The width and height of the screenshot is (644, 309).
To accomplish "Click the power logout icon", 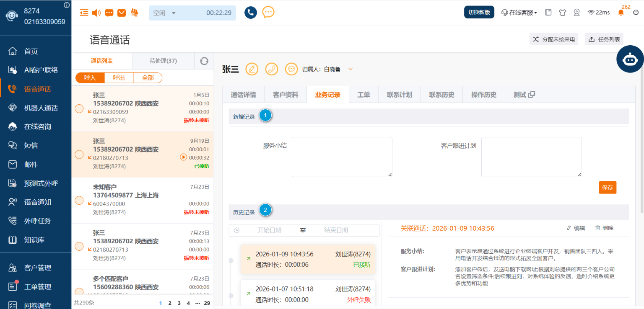I will (x=636, y=13).
